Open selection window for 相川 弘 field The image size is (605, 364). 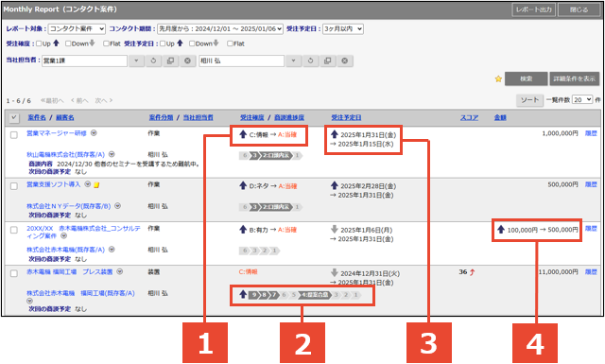[x=328, y=61]
